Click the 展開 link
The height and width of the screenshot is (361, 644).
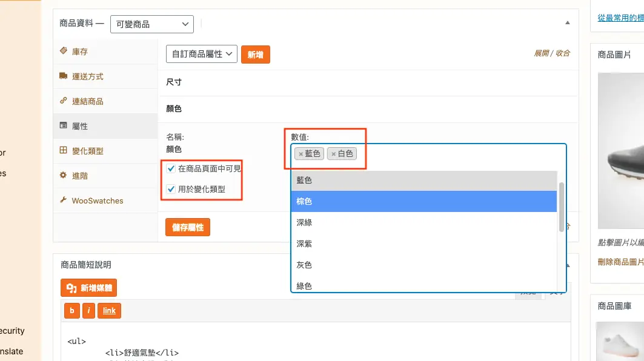pyautogui.click(x=542, y=53)
